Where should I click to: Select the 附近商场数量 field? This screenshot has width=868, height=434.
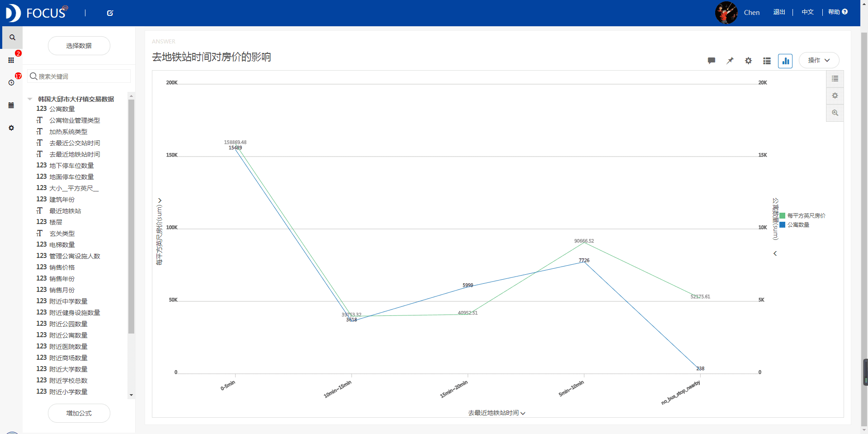point(68,358)
